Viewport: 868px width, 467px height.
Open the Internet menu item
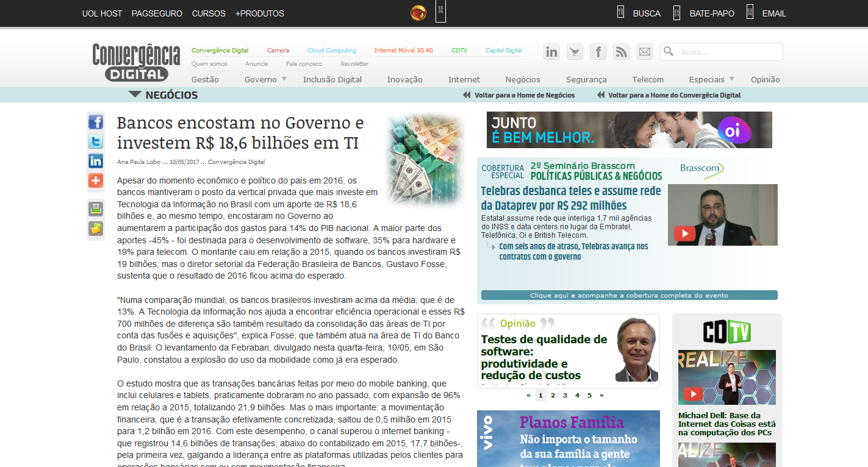click(x=464, y=79)
